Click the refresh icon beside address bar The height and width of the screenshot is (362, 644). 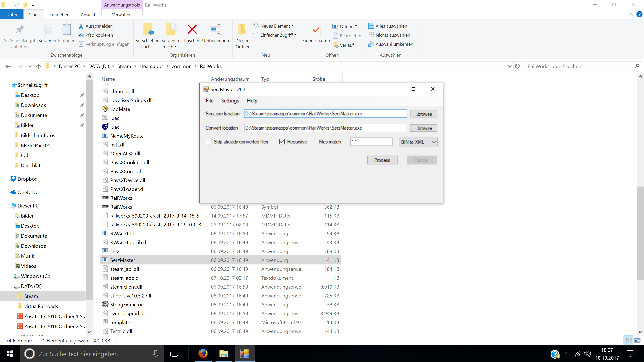pos(517,66)
